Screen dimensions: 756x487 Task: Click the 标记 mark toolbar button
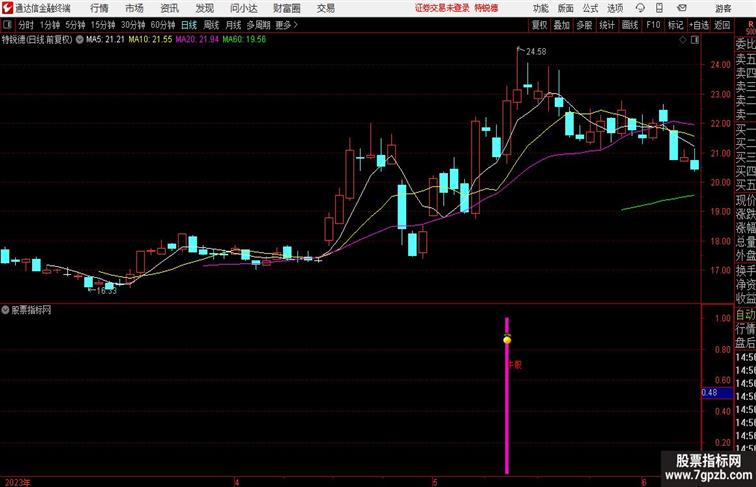tap(675, 25)
